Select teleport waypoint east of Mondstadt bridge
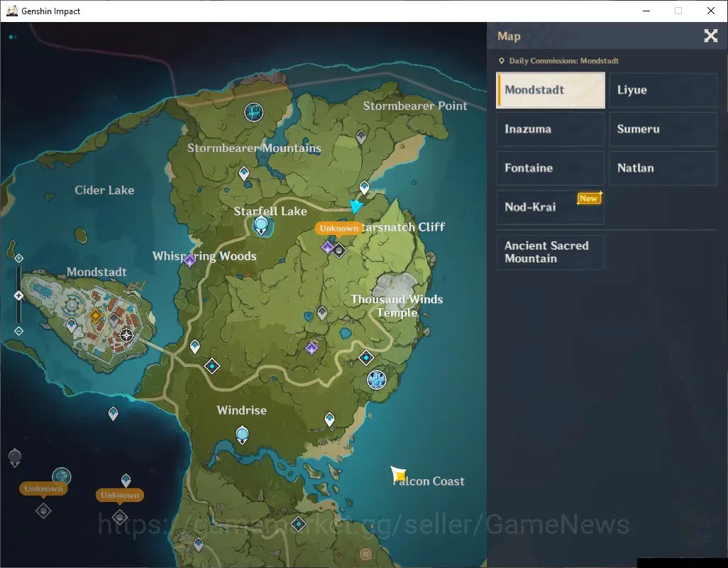 point(195,346)
